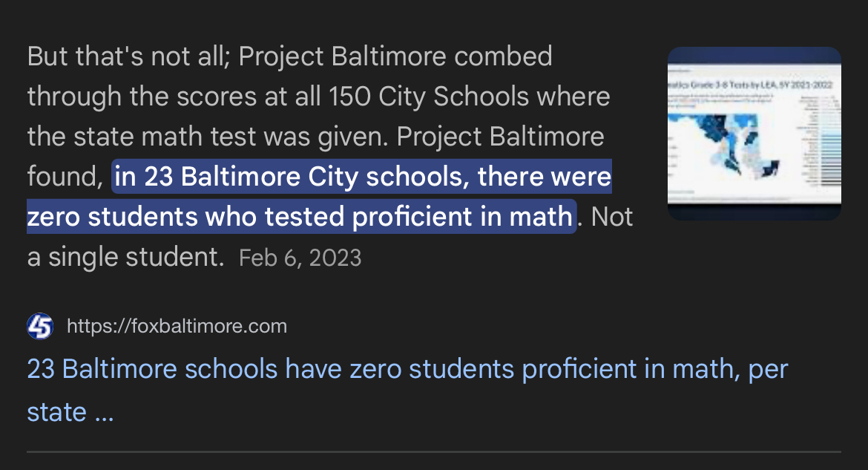Screen dimensions: 868x470
Task: Open the https://foxbaltimore.com source URL
Action: (x=177, y=326)
